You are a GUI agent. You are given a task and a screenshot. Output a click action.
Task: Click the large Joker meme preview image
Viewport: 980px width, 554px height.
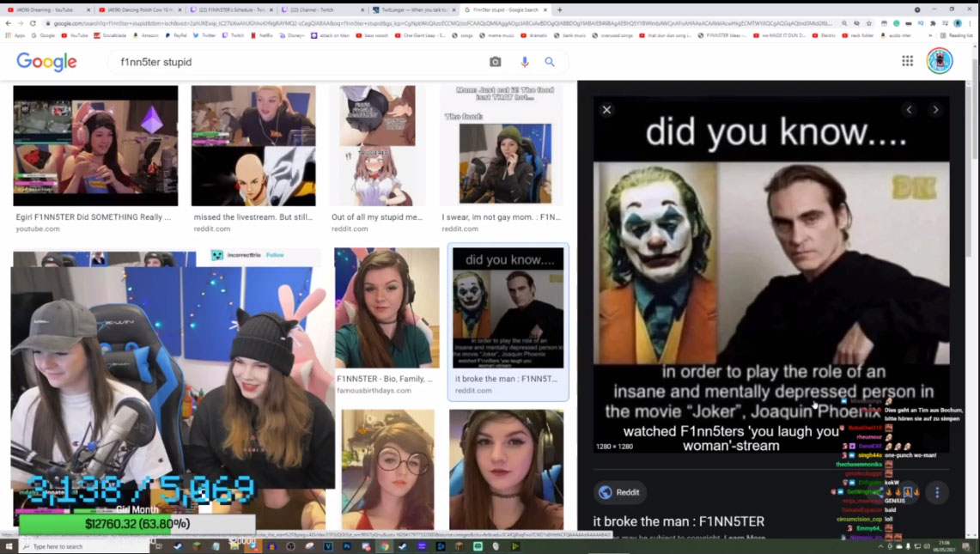pyautogui.click(x=771, y=275)
